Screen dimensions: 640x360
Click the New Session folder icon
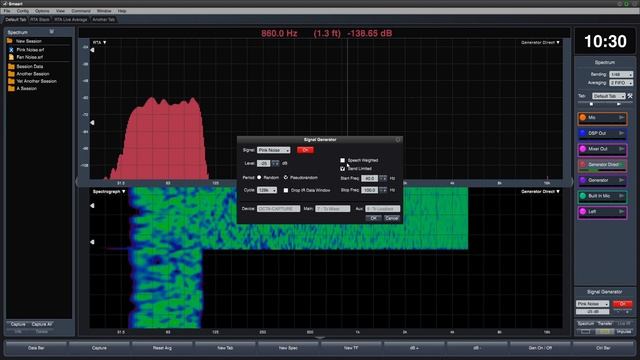(x=10, y=41)
